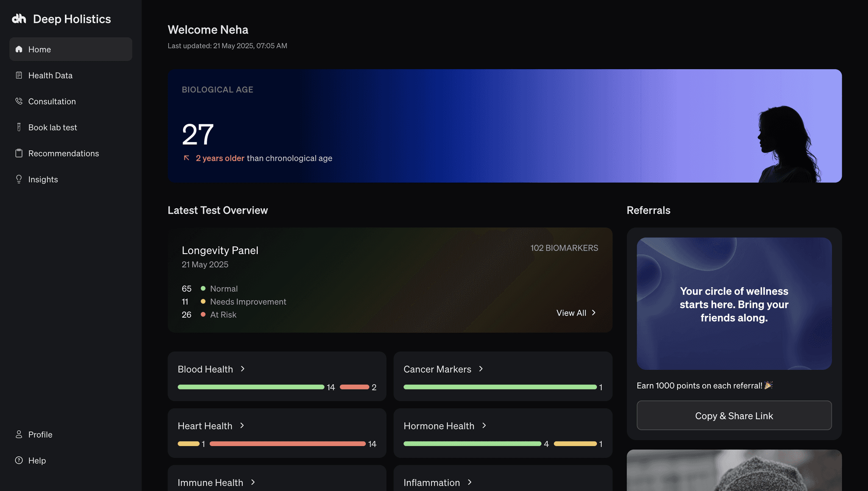Screen dimensions: 868x491
Task: Click the Recommendations clipboard icon
Action: 19,153
